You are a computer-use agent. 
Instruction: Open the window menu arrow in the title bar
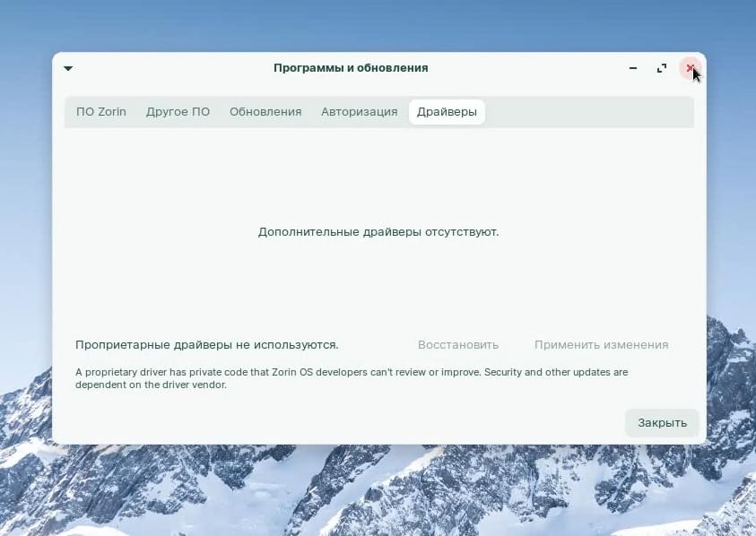pyautogui.click(x=68, y=68)
